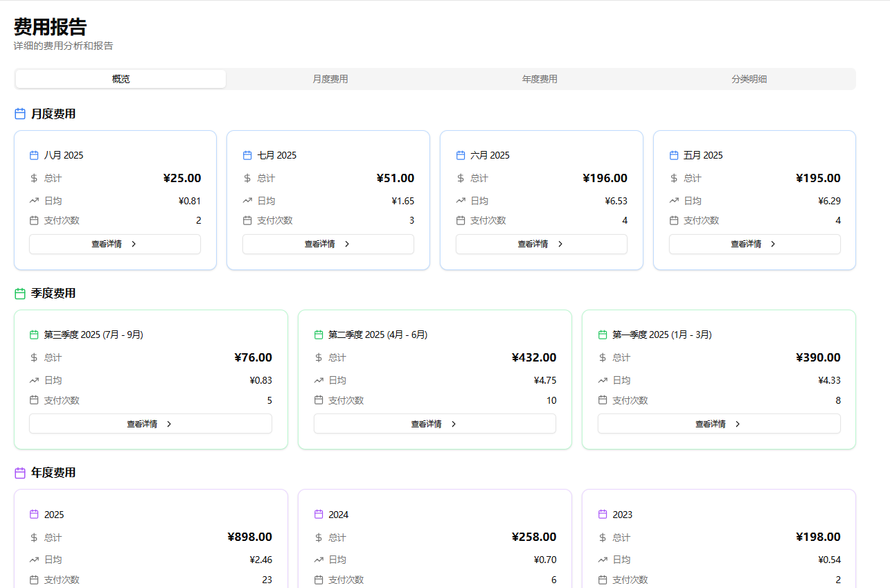Click the 月度费用 section heading
The height and width of the screenshot is (588, 890).
coord(53,114)
